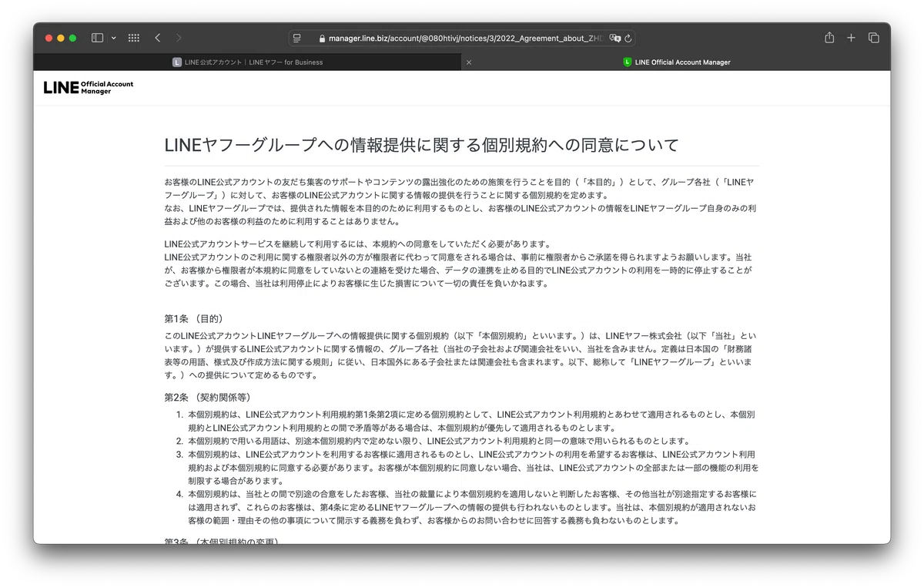The width and height of the screenshot is (924, 588).
Task: Click the heading LINEヤフーグループへの情報提供に関する個別規約への同意について
Action: tap(422, 145)
